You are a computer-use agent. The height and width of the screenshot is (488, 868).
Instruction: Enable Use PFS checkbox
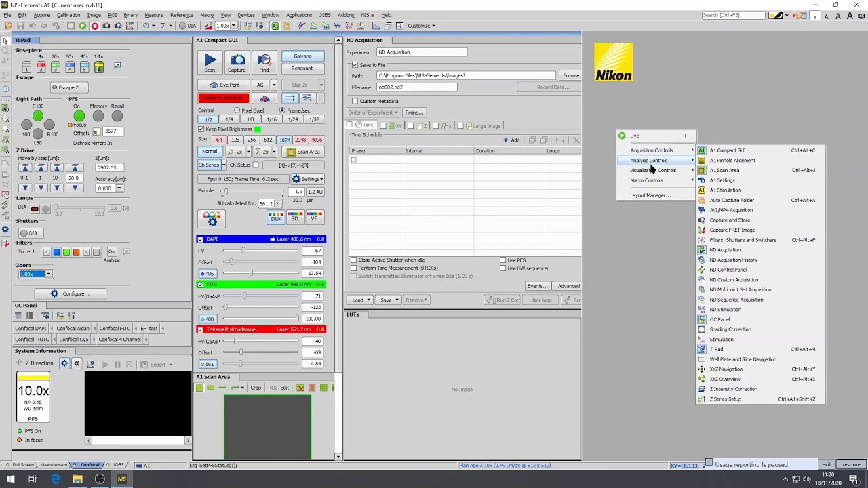point(502,260)
